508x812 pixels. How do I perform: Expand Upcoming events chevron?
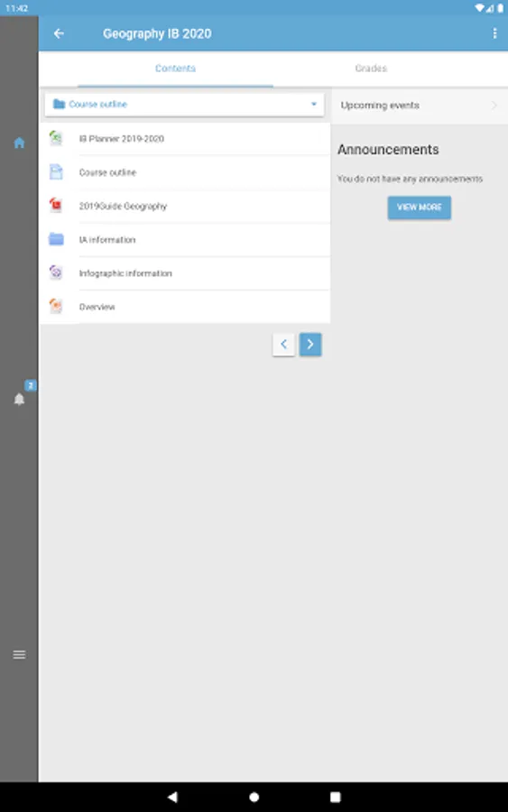(x=494, y=106)
